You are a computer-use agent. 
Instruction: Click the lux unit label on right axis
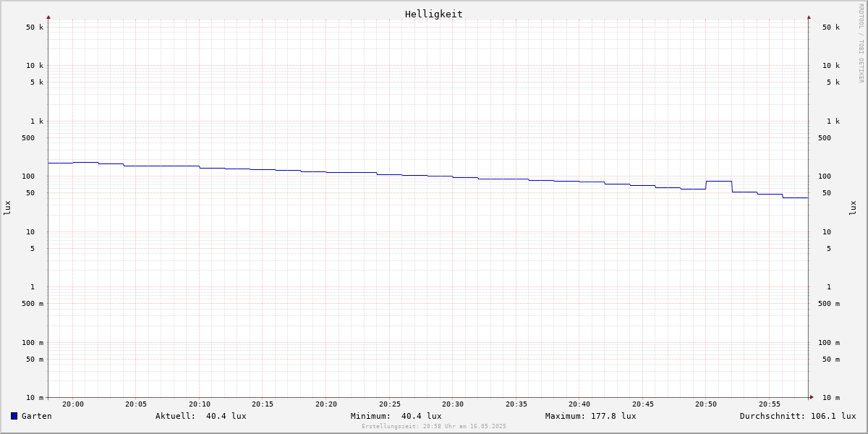[x=853, y=208]
